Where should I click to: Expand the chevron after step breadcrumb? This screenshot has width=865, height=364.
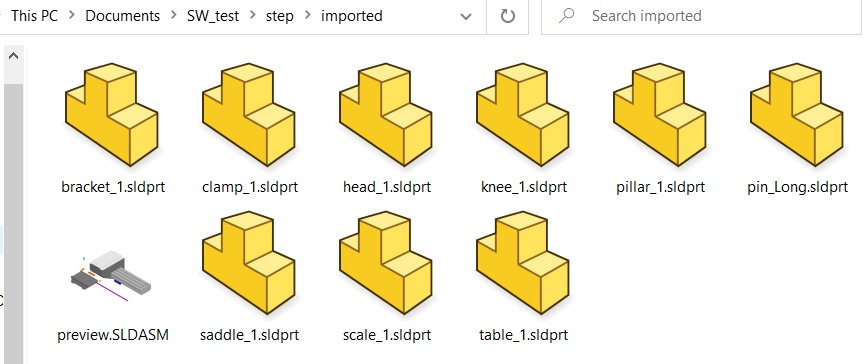[307, 16]
